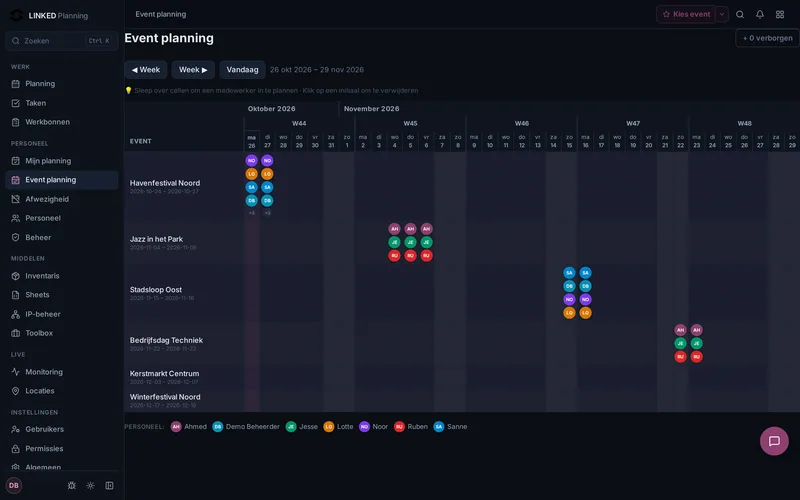800x500 pixels.
Task: Click RU initial on Bedrijfsdag ma 23
Action: point(696,357)
